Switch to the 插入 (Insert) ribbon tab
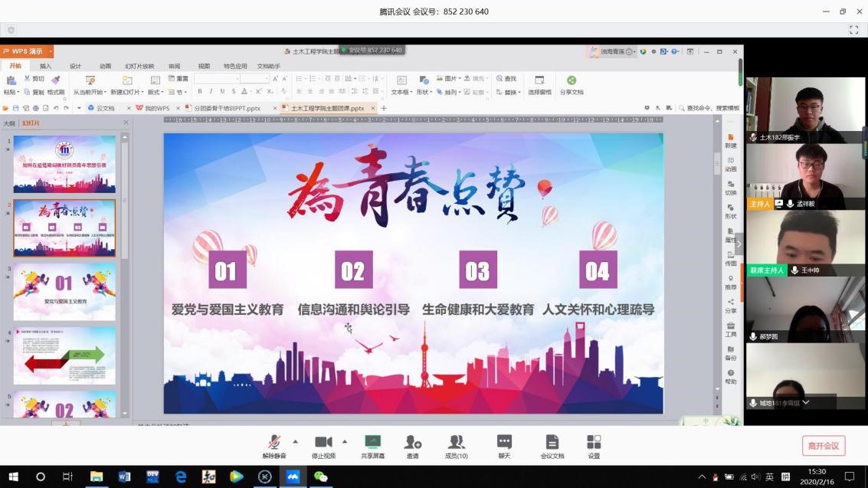Viewport: 868px width, 488px height. [45, 66]
